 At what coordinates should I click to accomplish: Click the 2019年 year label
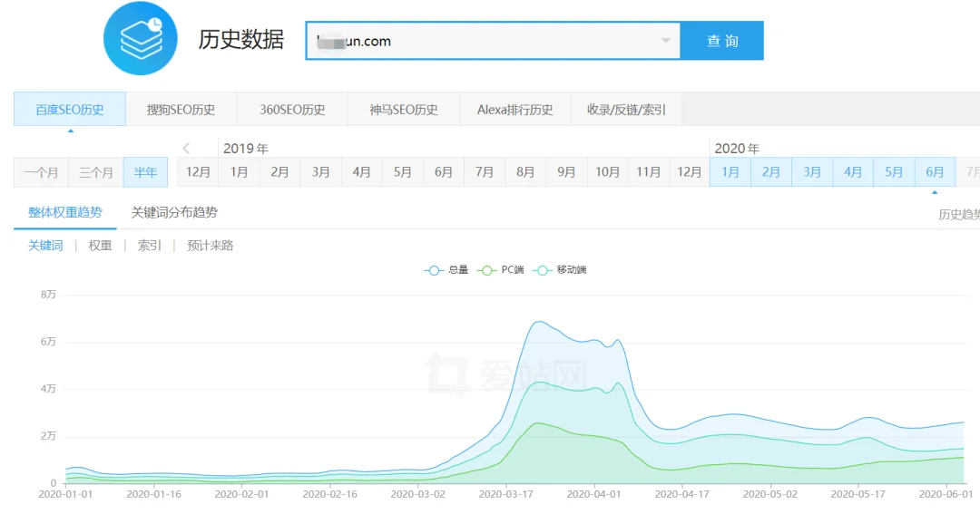pos(246,149)
